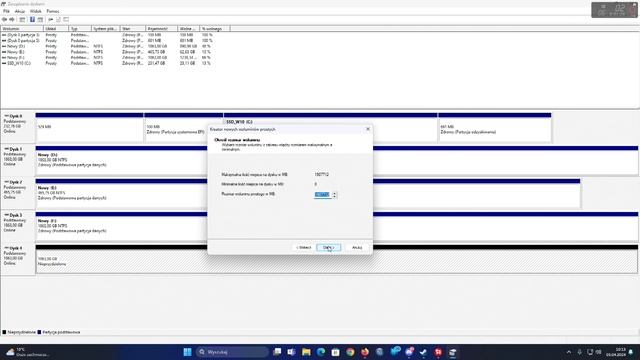
Task: Click the Wstecz button in the wizard
Action: (304, 247)
